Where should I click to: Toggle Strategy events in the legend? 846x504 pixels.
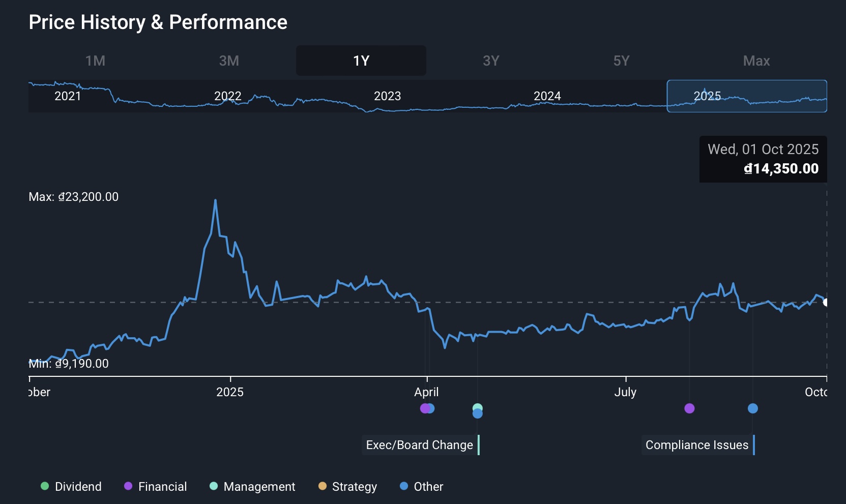coord(348,487)
